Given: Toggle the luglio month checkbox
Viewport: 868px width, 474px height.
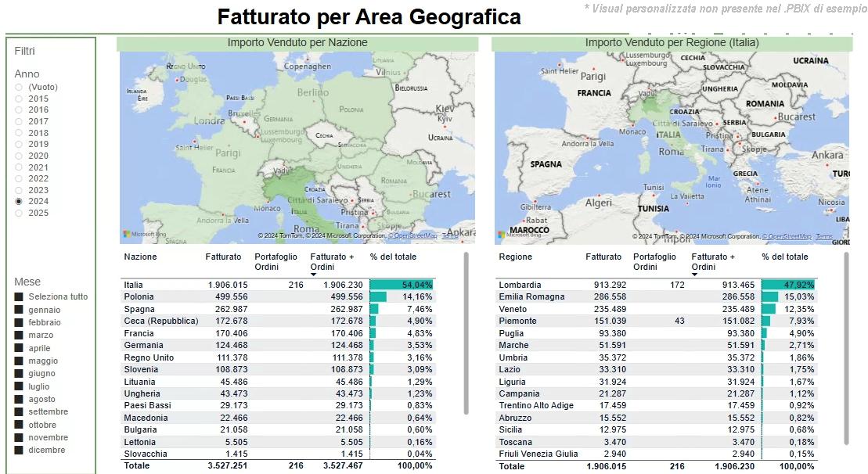Looking at the screenshot, I should (19, 386).
